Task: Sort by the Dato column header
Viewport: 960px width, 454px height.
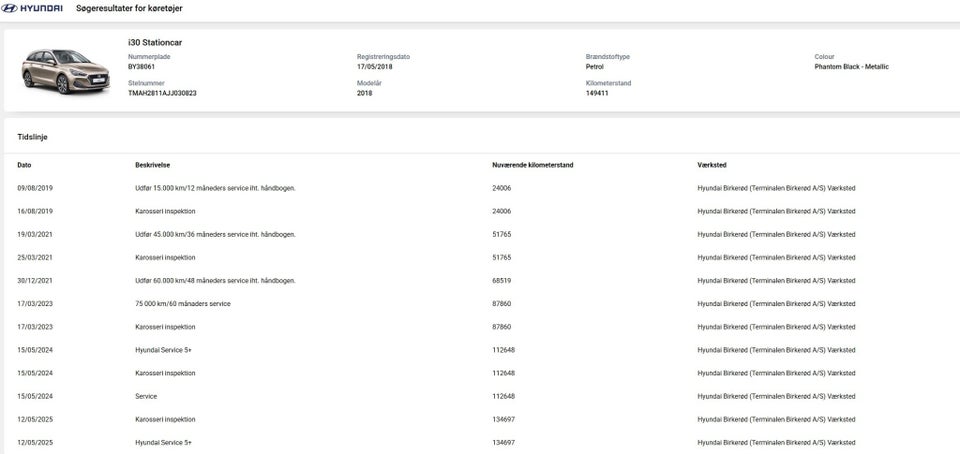Action: point(24,164)
